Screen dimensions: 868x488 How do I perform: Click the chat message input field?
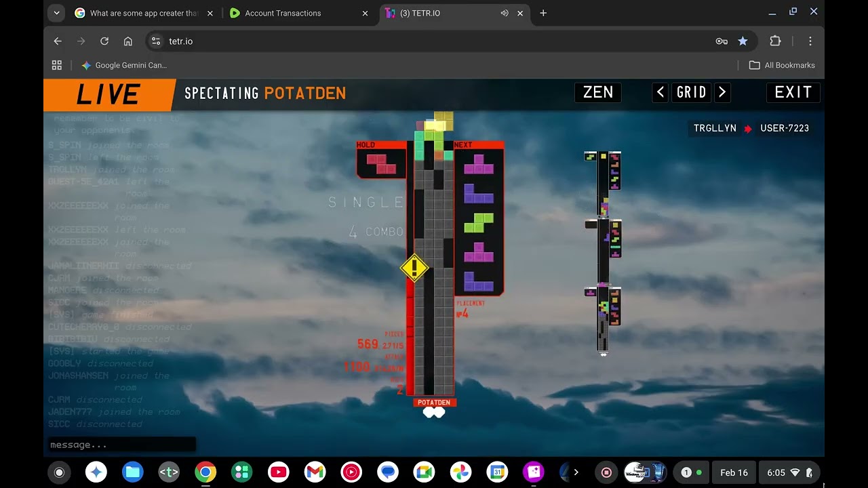[122, 445]
